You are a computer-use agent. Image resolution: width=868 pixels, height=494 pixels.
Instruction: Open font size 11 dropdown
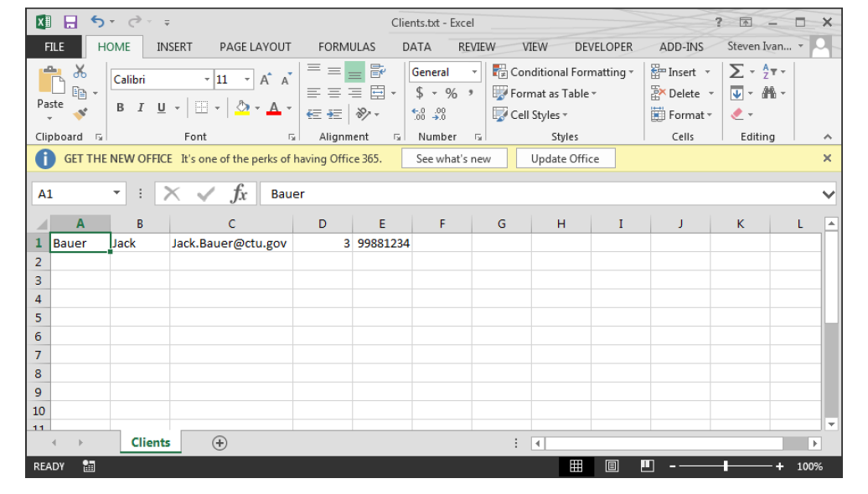pyautogui.click(x=247, y=80)
